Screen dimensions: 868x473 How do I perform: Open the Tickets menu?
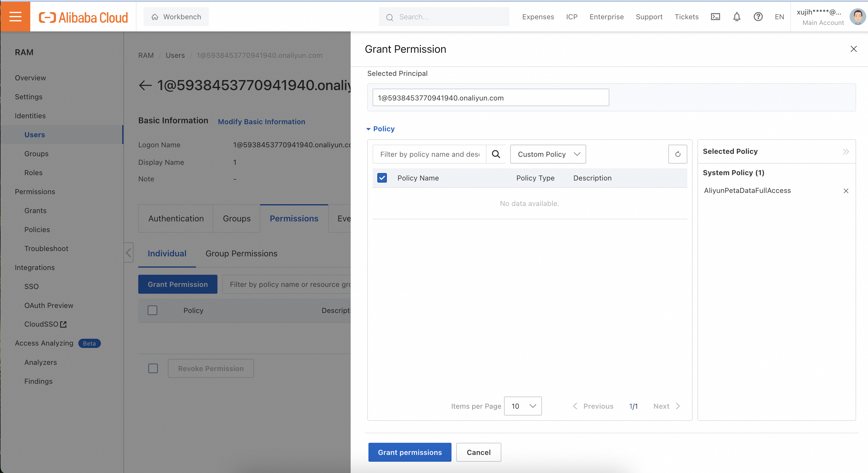click(686, 17)
